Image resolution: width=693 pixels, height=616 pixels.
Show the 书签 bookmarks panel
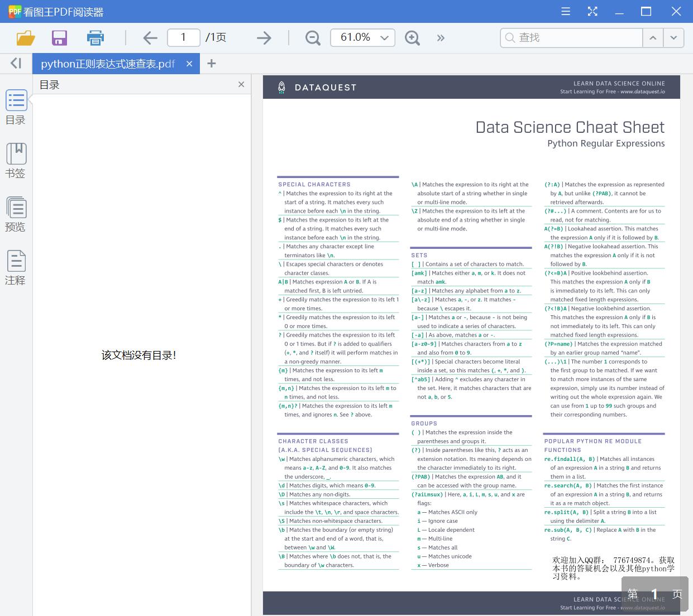[16, 161]
